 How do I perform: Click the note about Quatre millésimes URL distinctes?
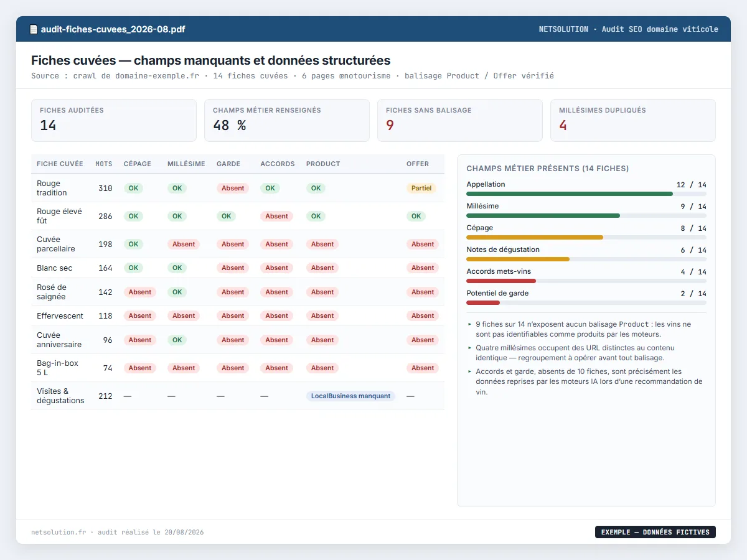[585, 353]
